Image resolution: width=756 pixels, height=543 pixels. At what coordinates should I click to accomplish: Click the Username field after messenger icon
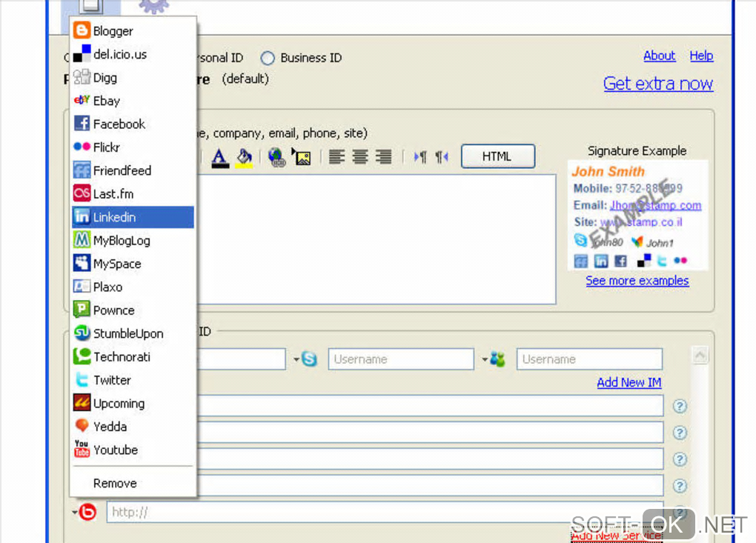[x=589, y=359]
